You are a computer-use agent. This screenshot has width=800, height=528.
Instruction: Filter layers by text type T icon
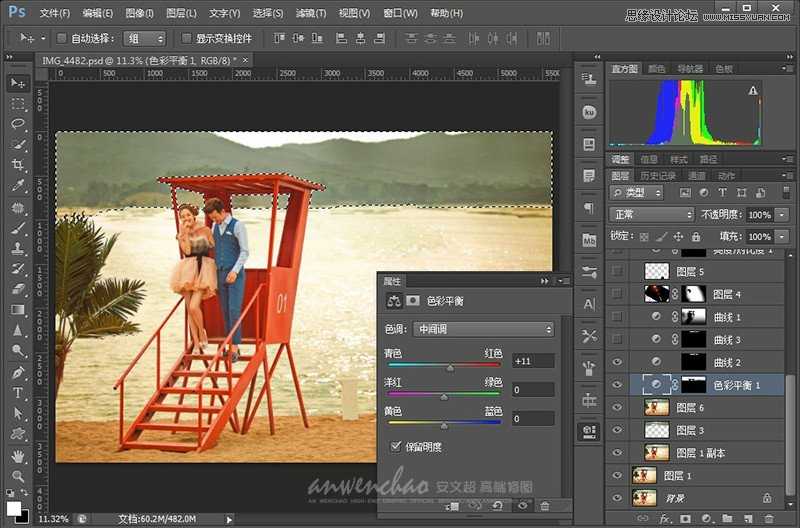(x=722, y=192)
